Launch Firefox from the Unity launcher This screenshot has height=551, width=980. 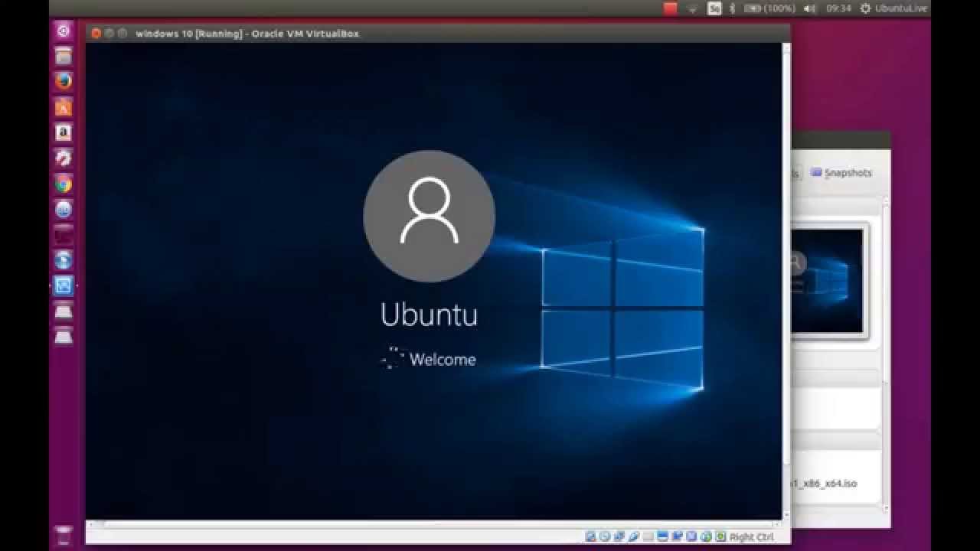click(64, 81)
